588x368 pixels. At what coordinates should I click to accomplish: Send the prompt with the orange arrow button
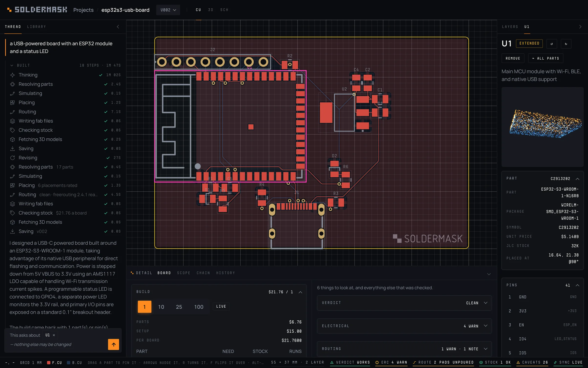[x=113, y=344]
